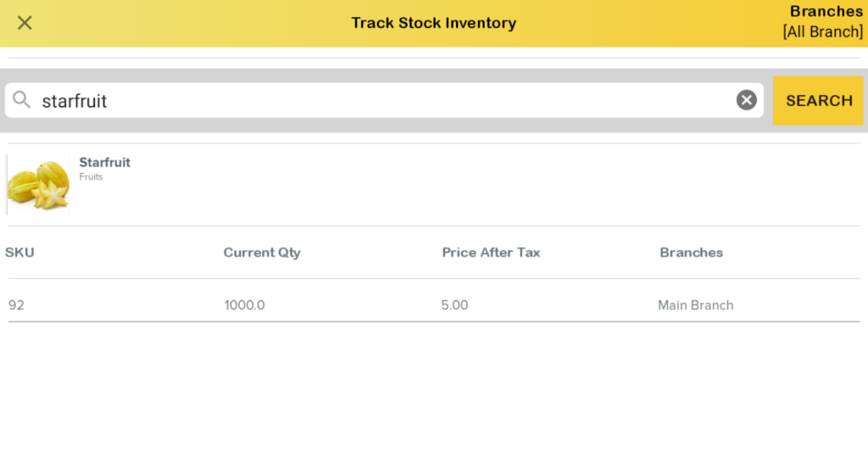
Task: Clear the starfruit search text
Action: [x=746, y=100]
